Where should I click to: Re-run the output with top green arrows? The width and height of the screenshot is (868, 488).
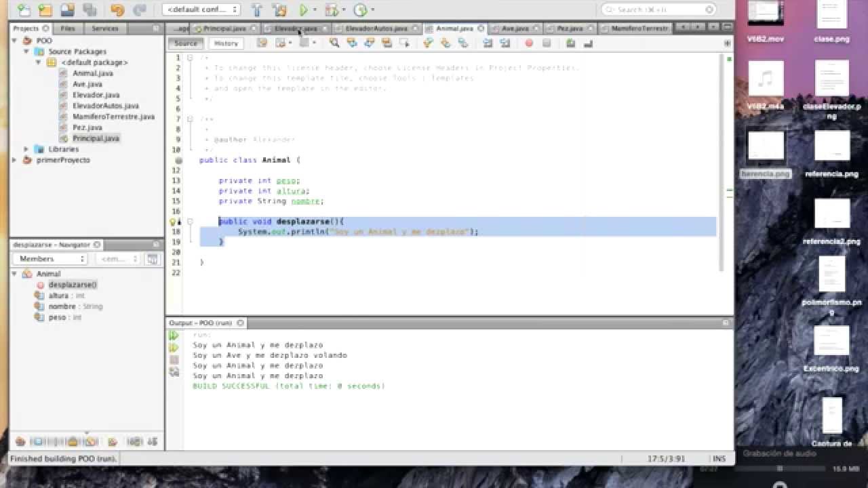(174, 335)
